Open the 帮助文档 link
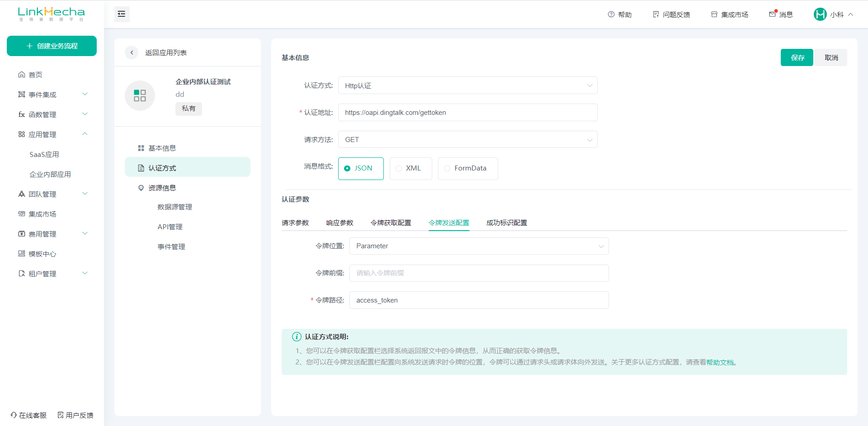Image resolution: width=868 pixels, height=426 pixels. coord(720,362)
